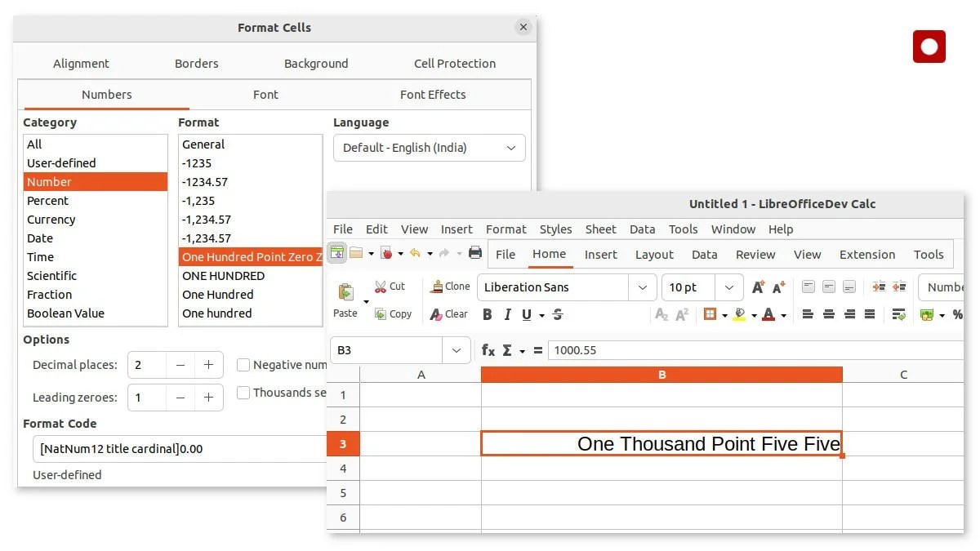Image resolution: width=980 pixels, height=551 pixels.
Task: Toggle bold formatting
Action: coord(488,314)
